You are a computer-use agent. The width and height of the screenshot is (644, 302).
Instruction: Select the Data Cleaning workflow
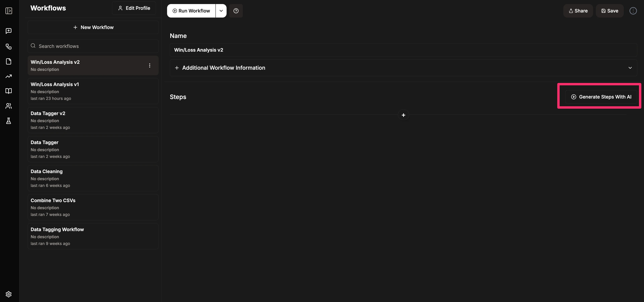point(93,178)
